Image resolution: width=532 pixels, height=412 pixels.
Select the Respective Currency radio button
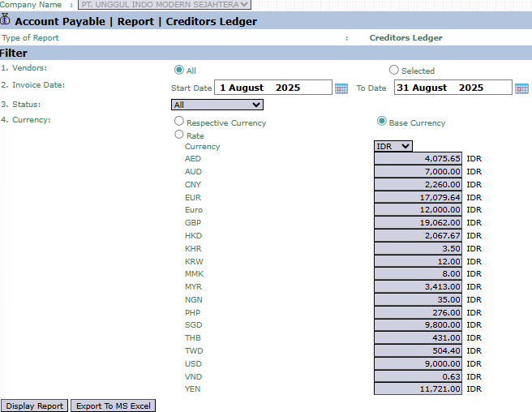point(179,122)
